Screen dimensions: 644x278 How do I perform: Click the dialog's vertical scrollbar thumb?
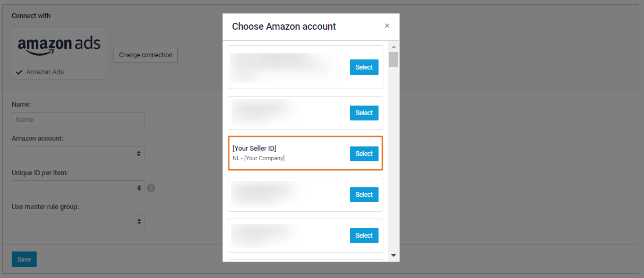[x=393, y=59]
